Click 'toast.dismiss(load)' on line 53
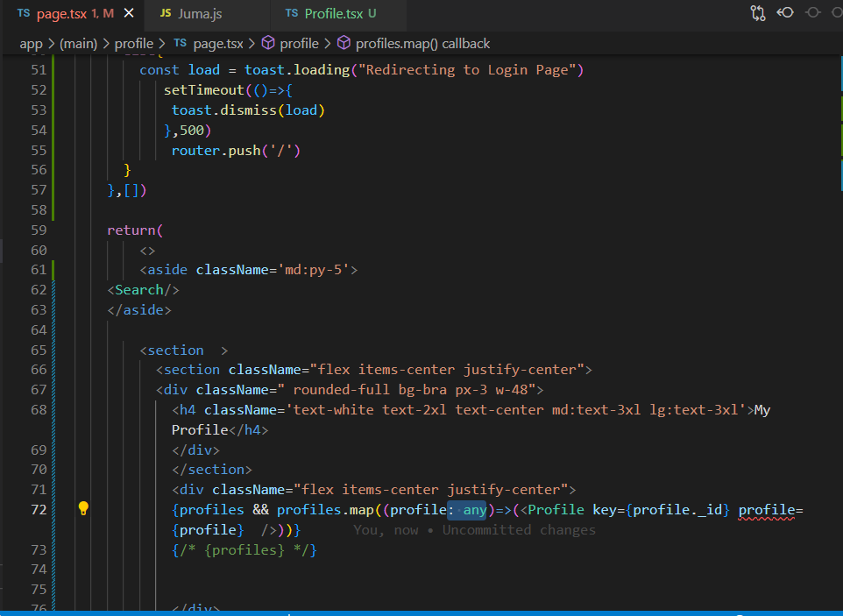Image resolution: width=843 pixels, height=616 pixels. point(248,110)
